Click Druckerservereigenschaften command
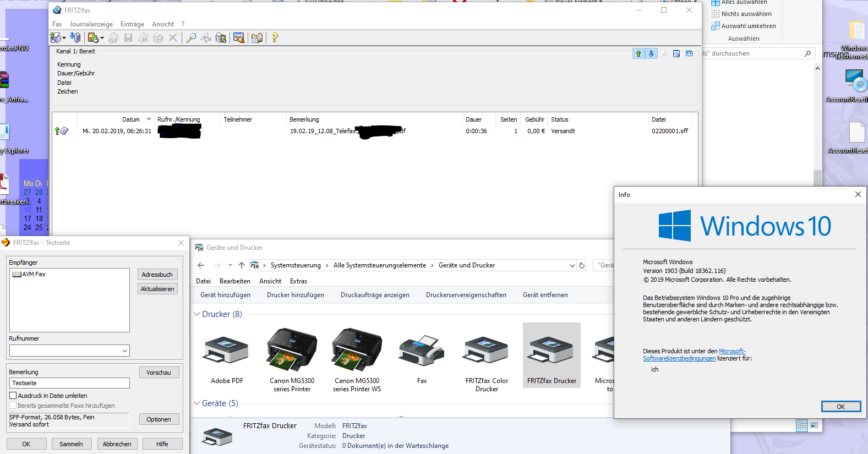Viewport: 868px width, 454px height. (x=466, y=295)
